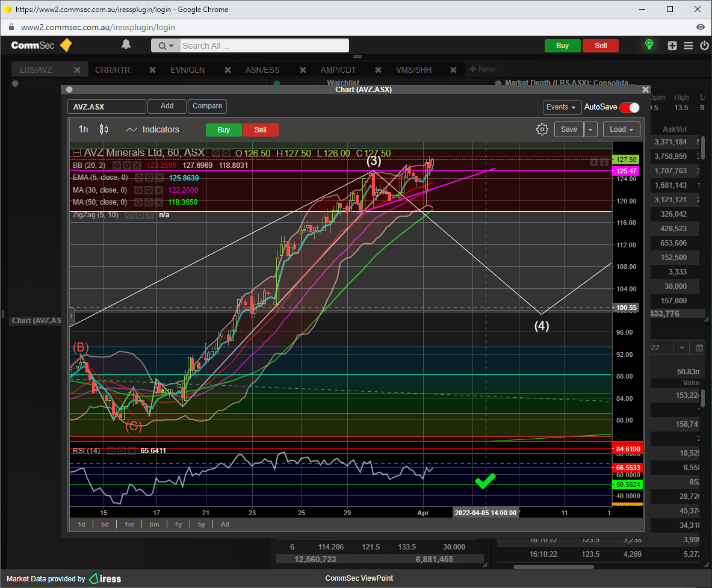The height and width of the screenshot is (588, 712).
Task: Open the search filter dropdown arrow
Action: [166, 46]
